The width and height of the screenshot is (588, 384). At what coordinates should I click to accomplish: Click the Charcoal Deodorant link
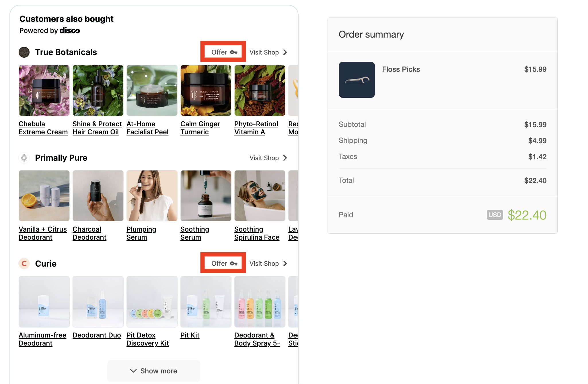[89, 233]
